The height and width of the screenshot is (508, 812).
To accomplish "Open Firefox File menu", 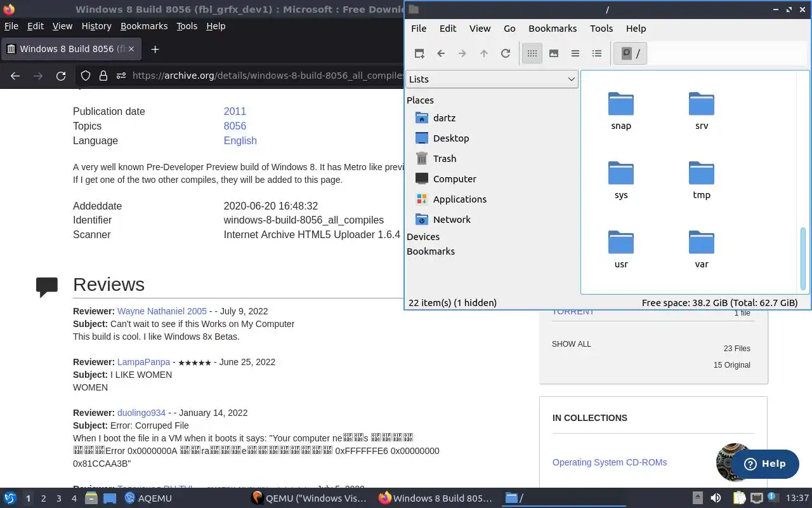I will tap(11, 26).
